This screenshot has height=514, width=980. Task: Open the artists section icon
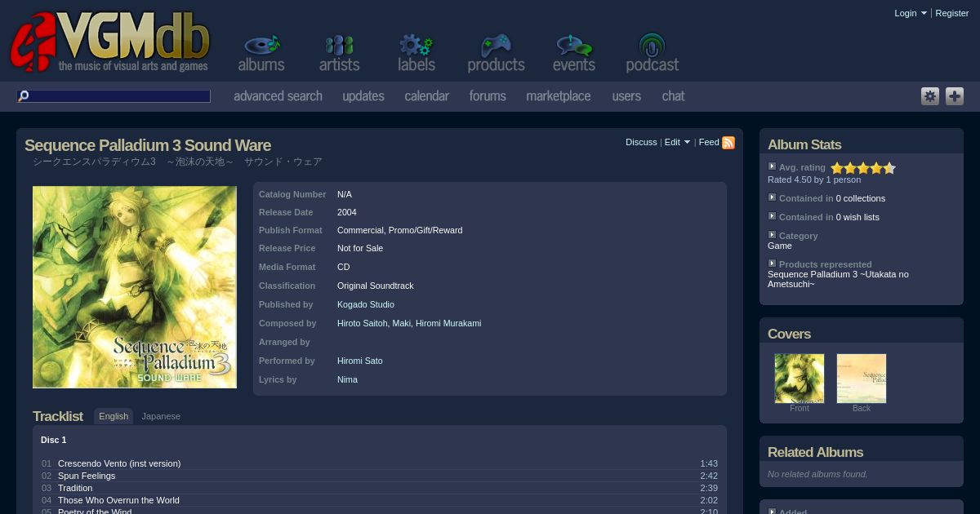[x=339, y=54]
